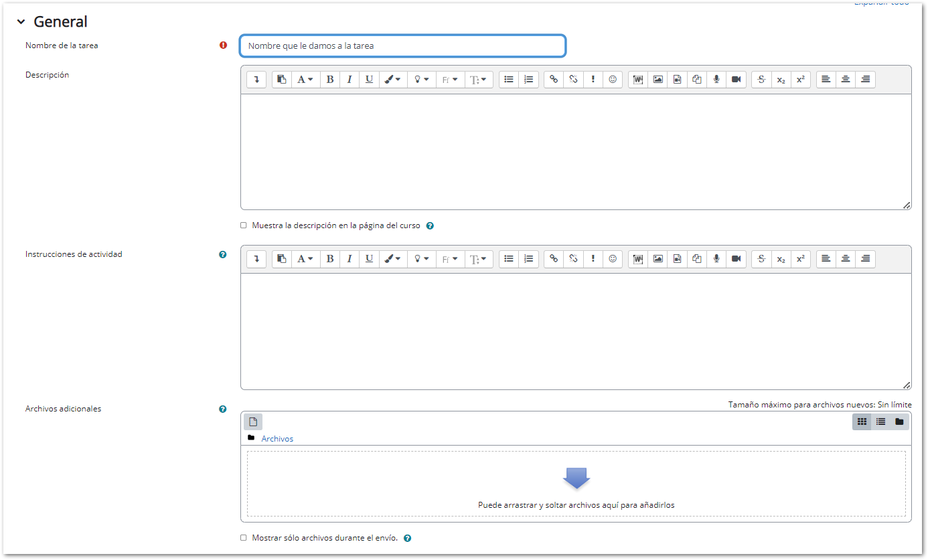
Task: Open font family dropdown in Descripción editor
Action: [451, 80]
